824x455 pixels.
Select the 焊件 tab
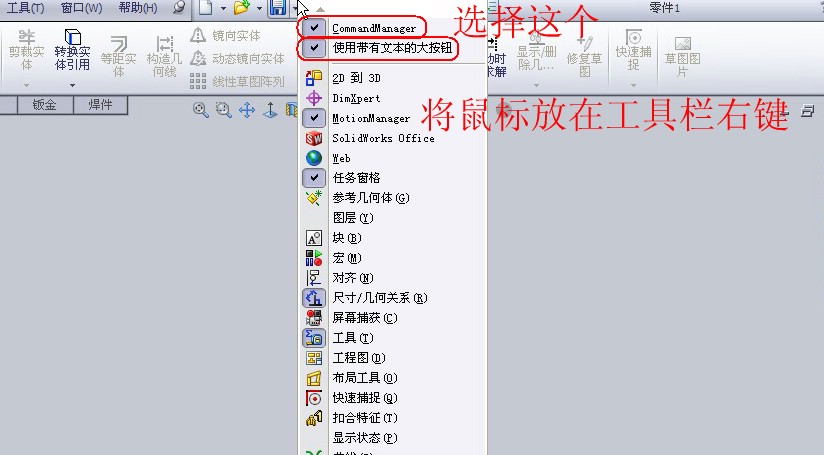100,105
